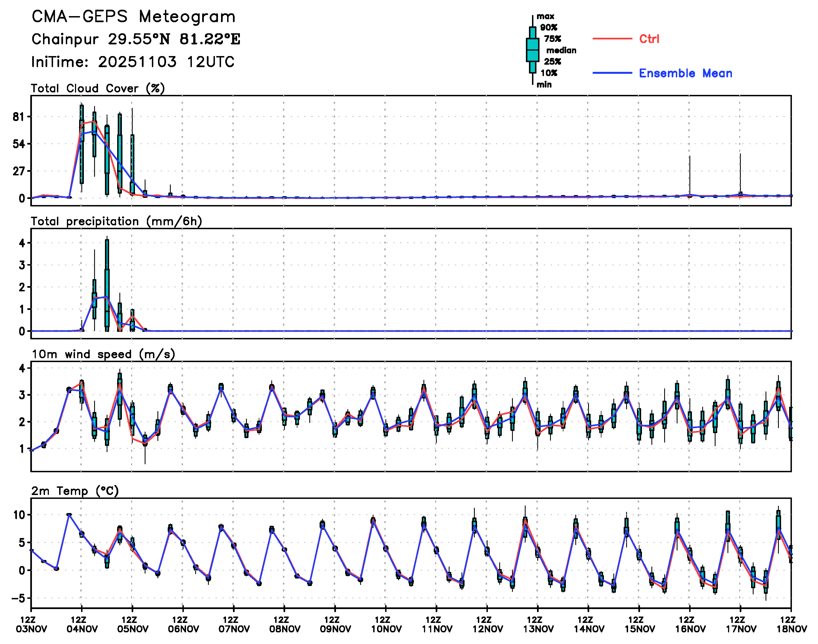
Task: Click the Ctrl legend label
Action: tap(649, 39)
